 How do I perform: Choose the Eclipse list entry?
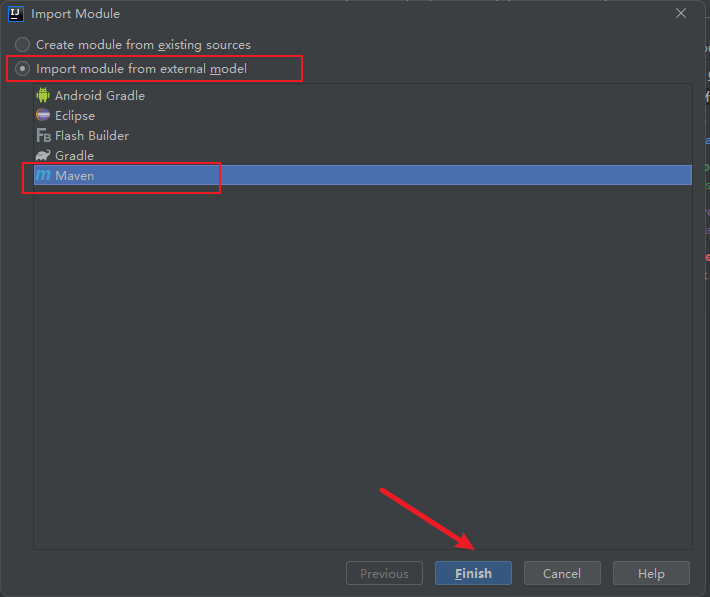tap(363, 116)
